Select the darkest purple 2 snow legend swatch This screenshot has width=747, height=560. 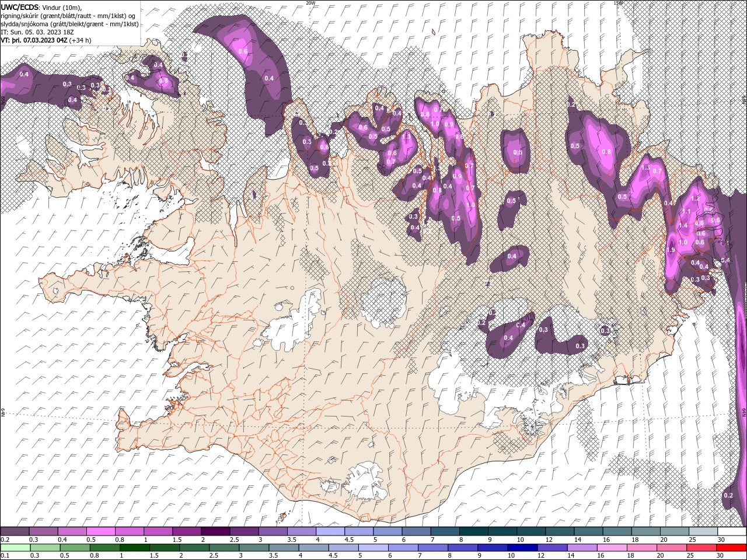pyautogui.click(x=215, y=531)
